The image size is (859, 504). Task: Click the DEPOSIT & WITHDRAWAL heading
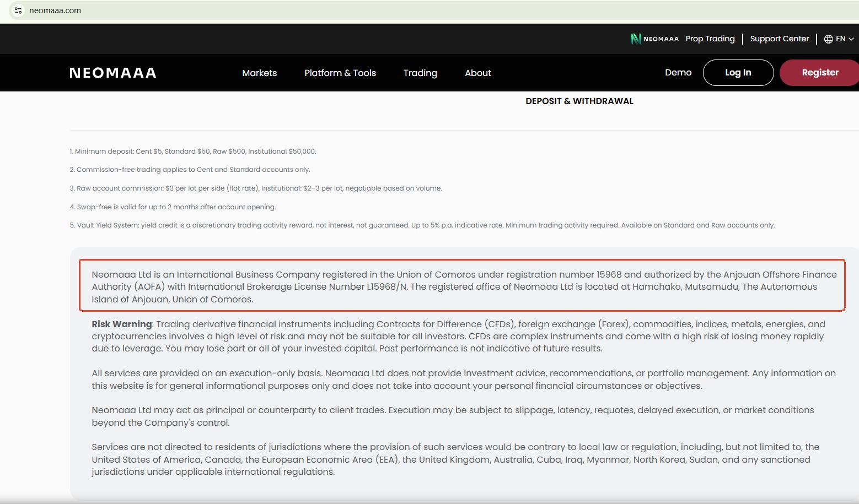579,101
